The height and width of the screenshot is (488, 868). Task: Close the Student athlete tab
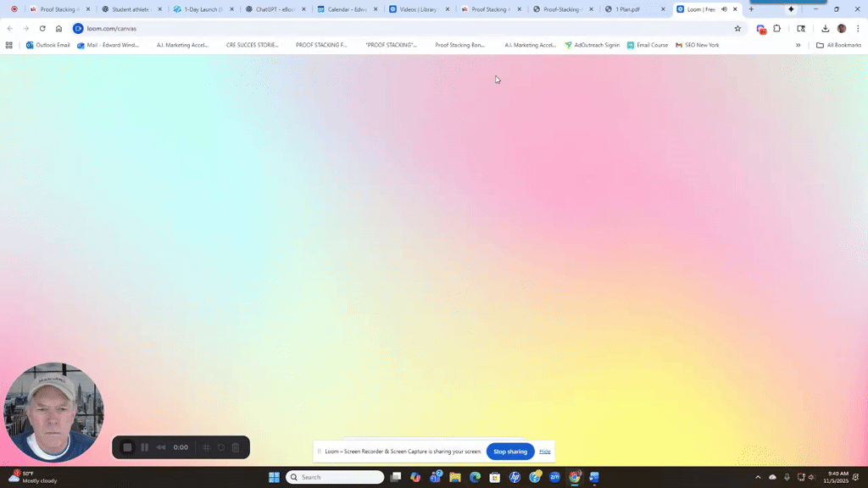coord(160,9)
